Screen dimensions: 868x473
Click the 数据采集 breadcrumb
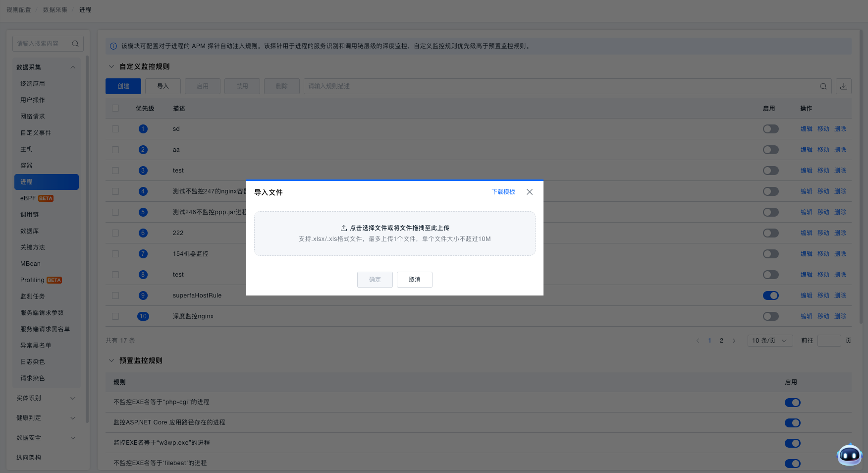pyautogui.click(x=55, y=10)
